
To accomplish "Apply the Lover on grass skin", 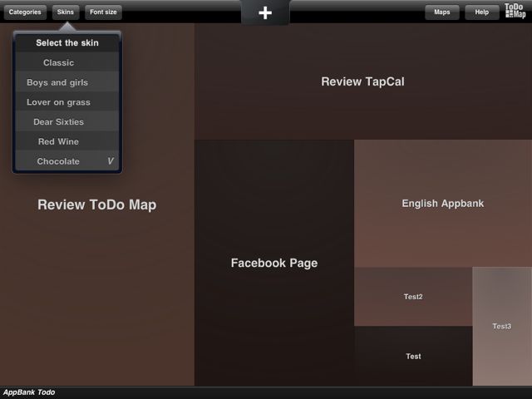I will [x=67, y=102].
